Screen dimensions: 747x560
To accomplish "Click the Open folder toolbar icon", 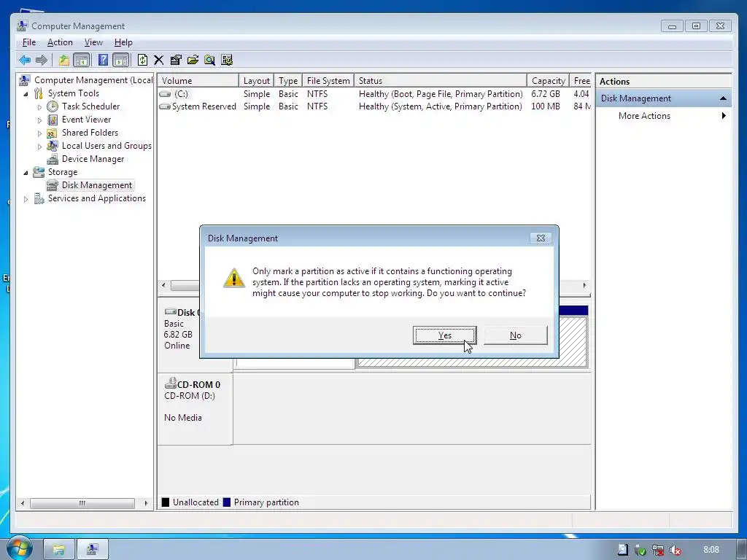I will coord(193,60).
